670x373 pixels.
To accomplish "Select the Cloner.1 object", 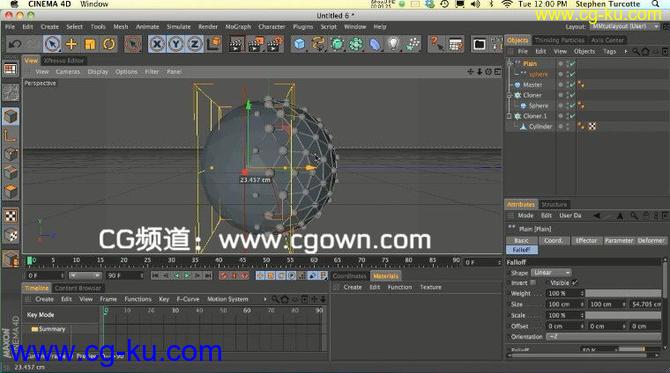I will point(535,116).
